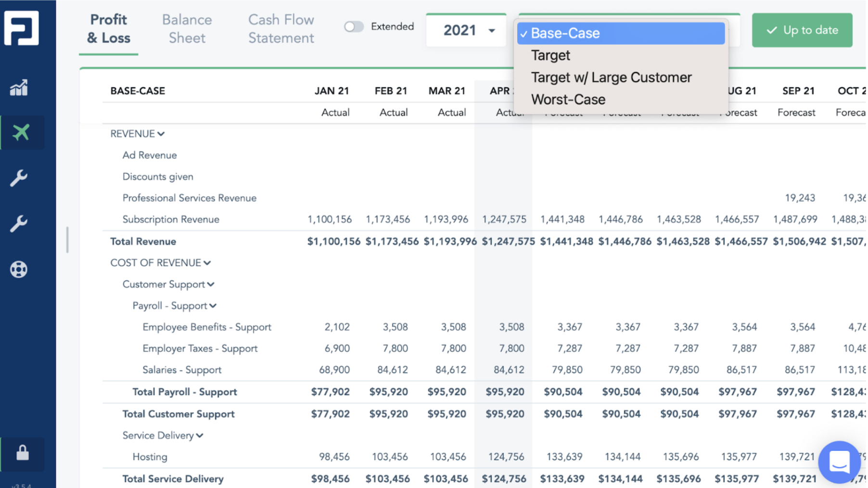Image resolution: width=868 pixels, height=488 pixels.
Task: Open the 2021 year dropdown
Action: click(466, 30)
